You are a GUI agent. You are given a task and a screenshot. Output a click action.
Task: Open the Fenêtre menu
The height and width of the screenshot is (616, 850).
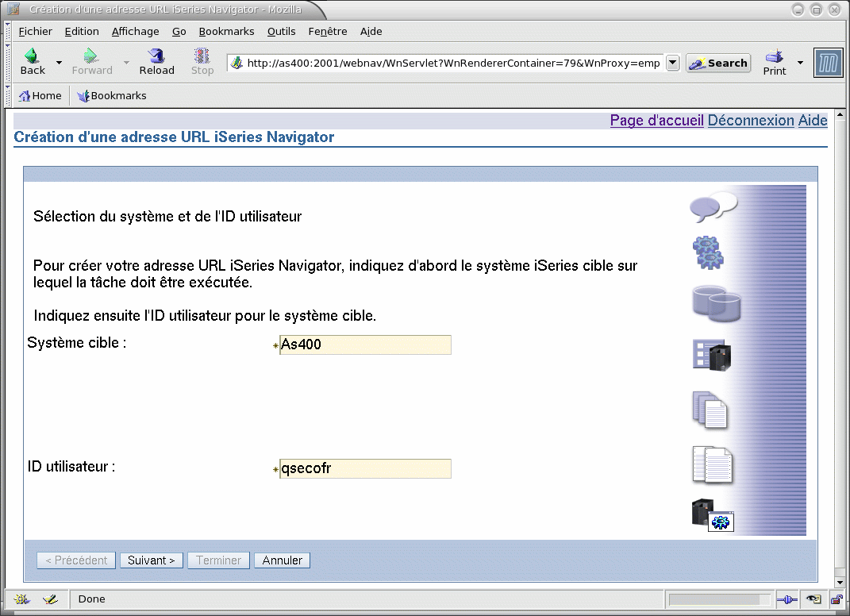tap(328, 32)
